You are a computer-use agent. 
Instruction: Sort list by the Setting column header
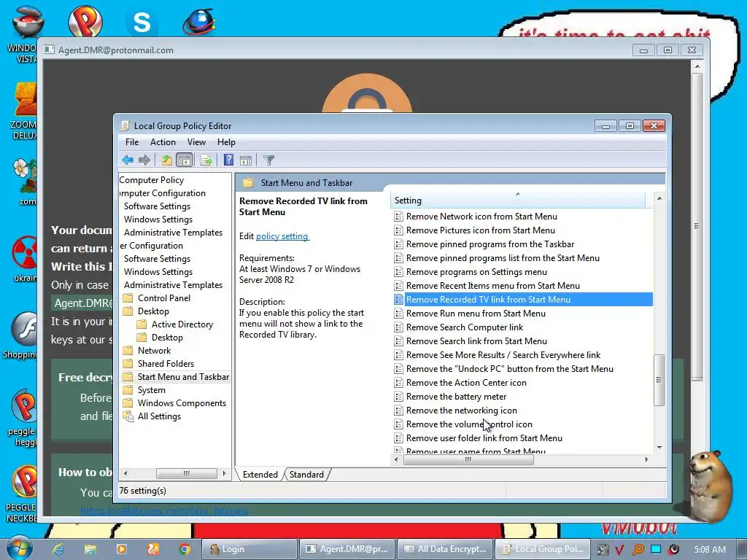pos(518,201)
